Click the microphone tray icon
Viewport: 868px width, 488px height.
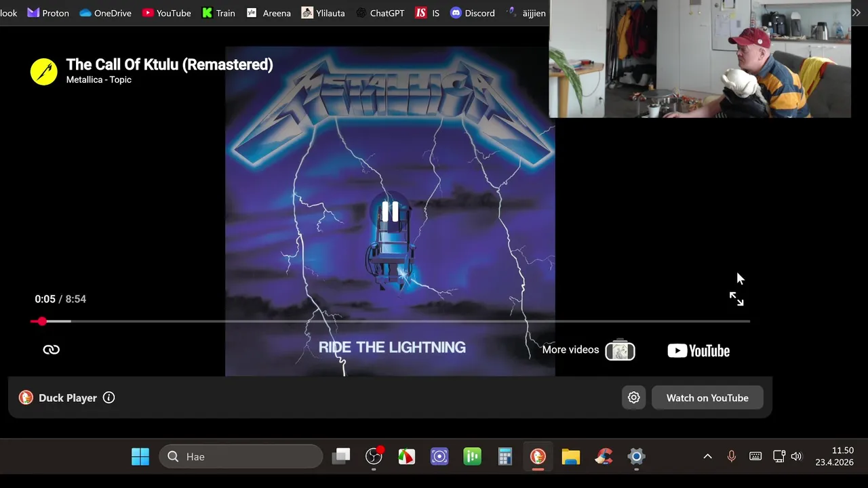[x=731, y=457]
